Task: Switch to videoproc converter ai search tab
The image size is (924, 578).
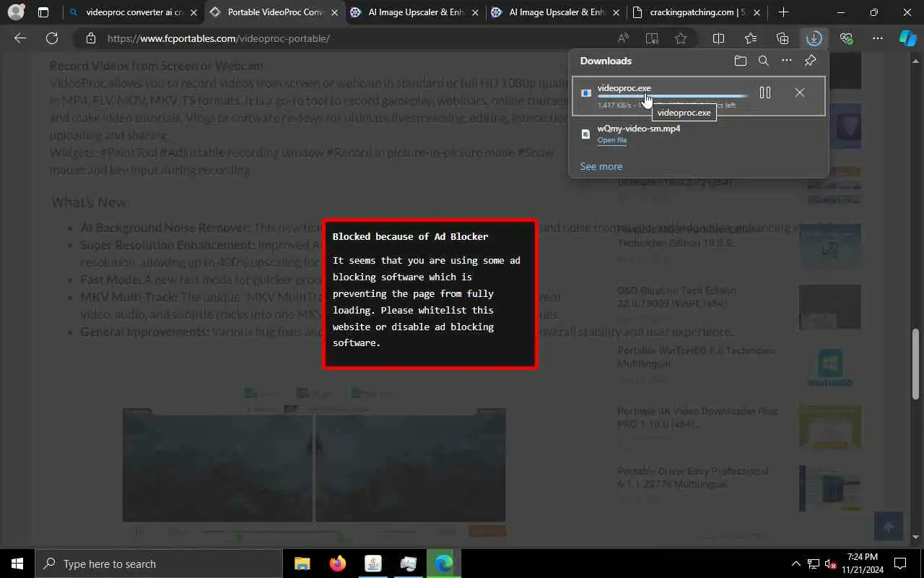Action: pos(134,12)
